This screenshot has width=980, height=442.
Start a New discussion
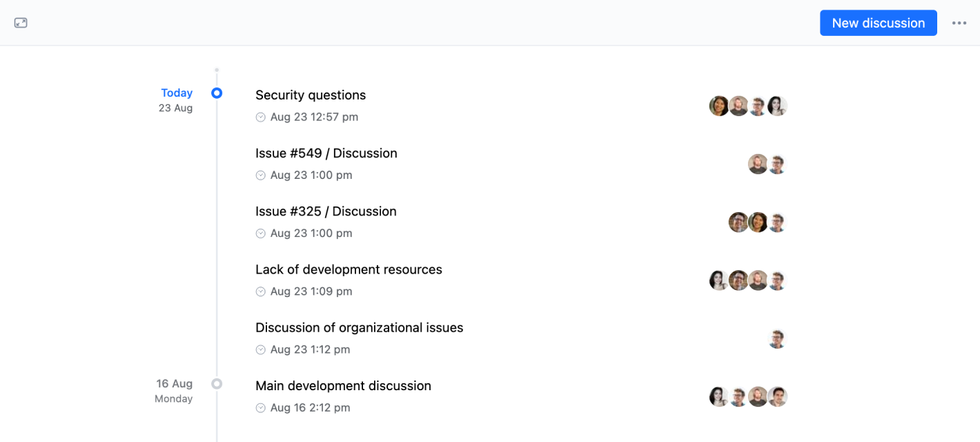point(879,23)
